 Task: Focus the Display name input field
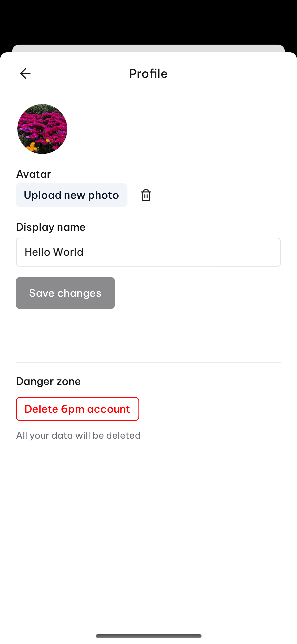click(148, 252)
